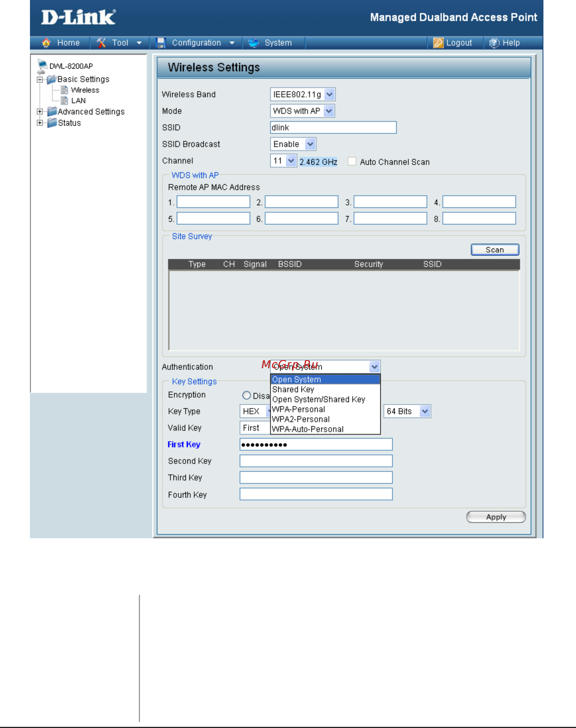Click the System globe icon
Image resolution: width=576 pixels, height=728 pixels.
pos(253,43)
